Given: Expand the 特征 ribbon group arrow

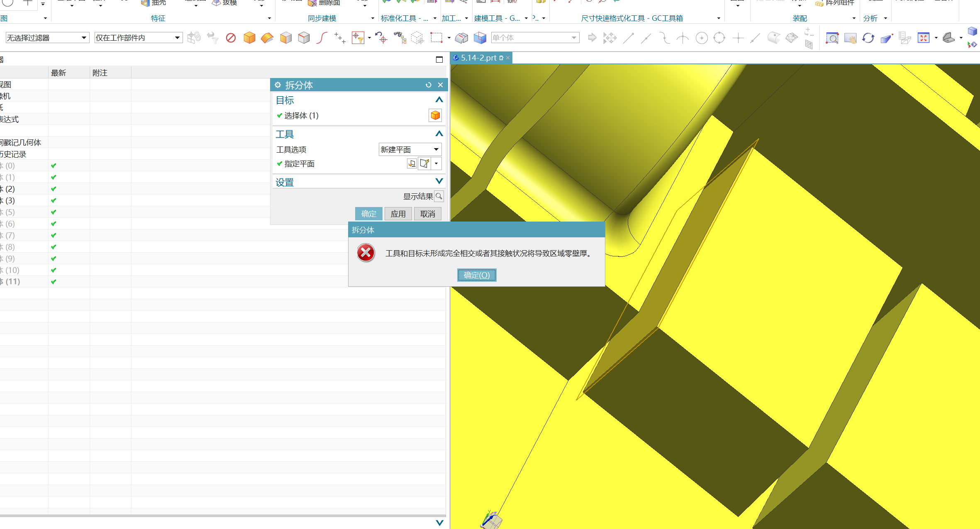Looking at the screenshot, I should tap(269, 18).
